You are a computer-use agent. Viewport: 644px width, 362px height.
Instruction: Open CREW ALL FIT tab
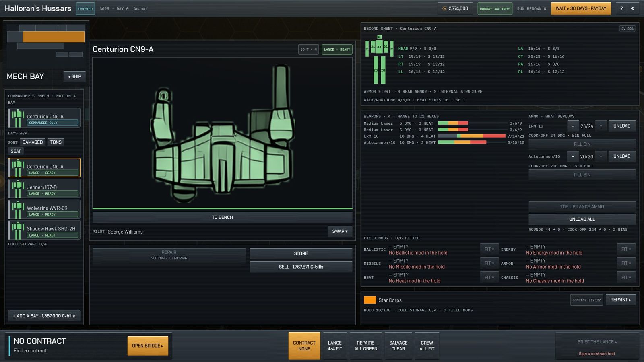pos(427,346)
